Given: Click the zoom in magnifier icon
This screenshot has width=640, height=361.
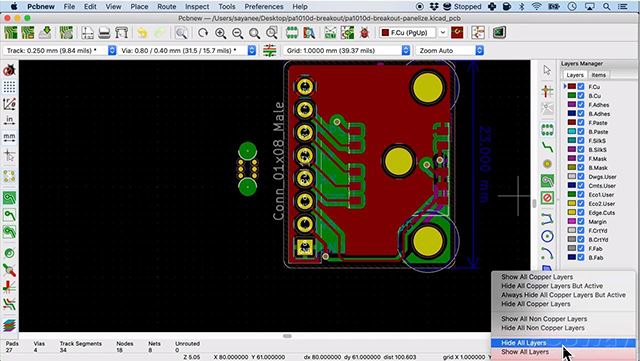Looking at the screenshot, I should (x=220, y=33).
